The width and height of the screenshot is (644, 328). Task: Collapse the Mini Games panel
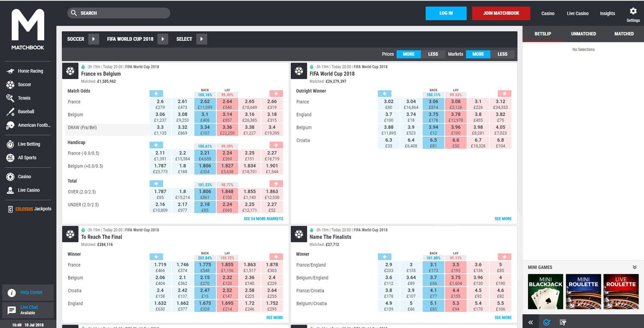tap(635, 267)
